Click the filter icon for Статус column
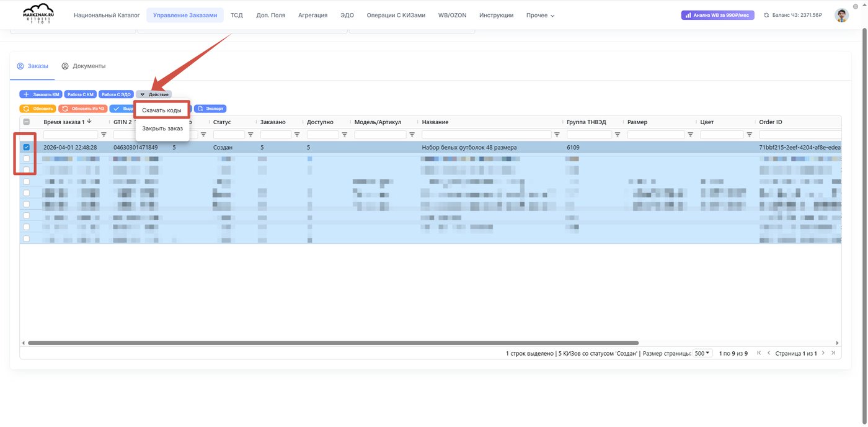The image size is (868, 427). click(250, 135)
